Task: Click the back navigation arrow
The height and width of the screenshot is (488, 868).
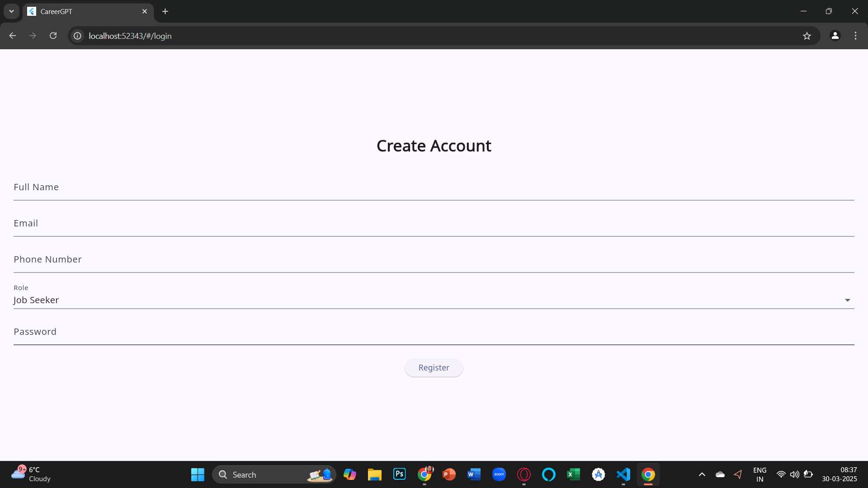Action: (x=13, y=36)
